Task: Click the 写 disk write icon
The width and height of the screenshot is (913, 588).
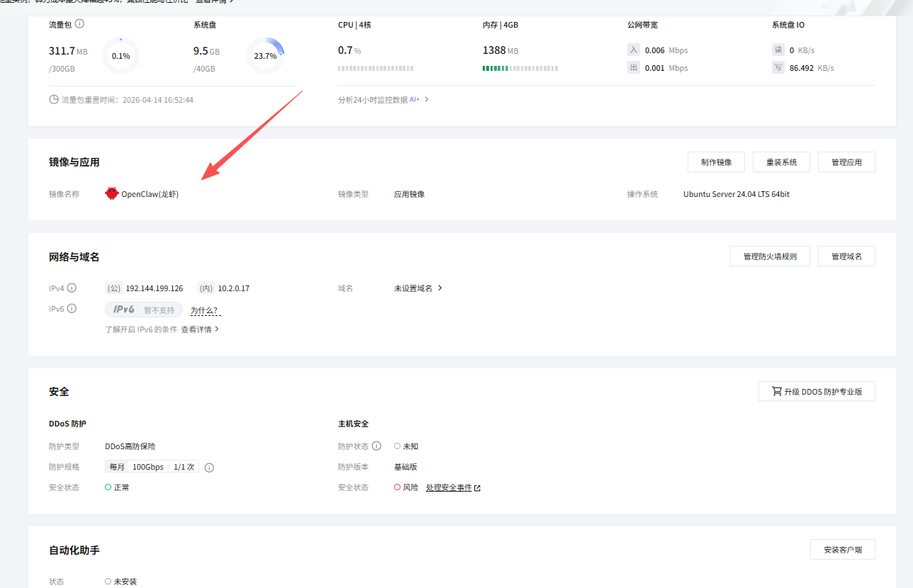Action: 778,68
